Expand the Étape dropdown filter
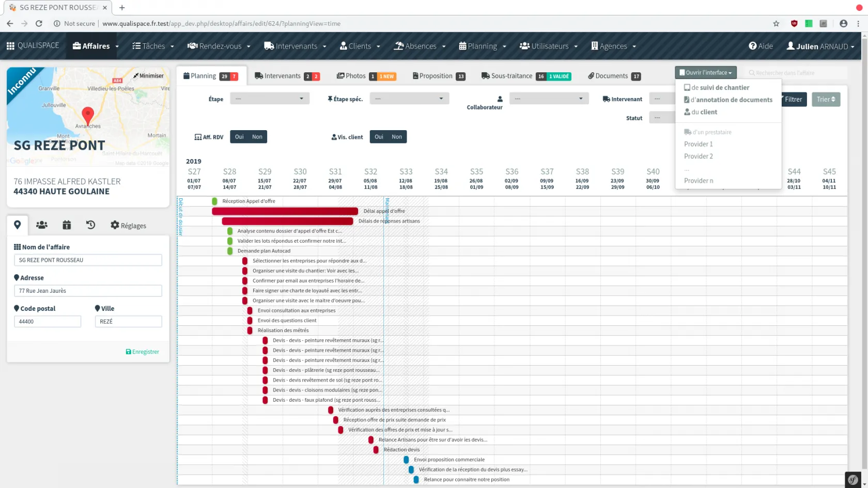 pyautogui.click(x=269, y=99)
